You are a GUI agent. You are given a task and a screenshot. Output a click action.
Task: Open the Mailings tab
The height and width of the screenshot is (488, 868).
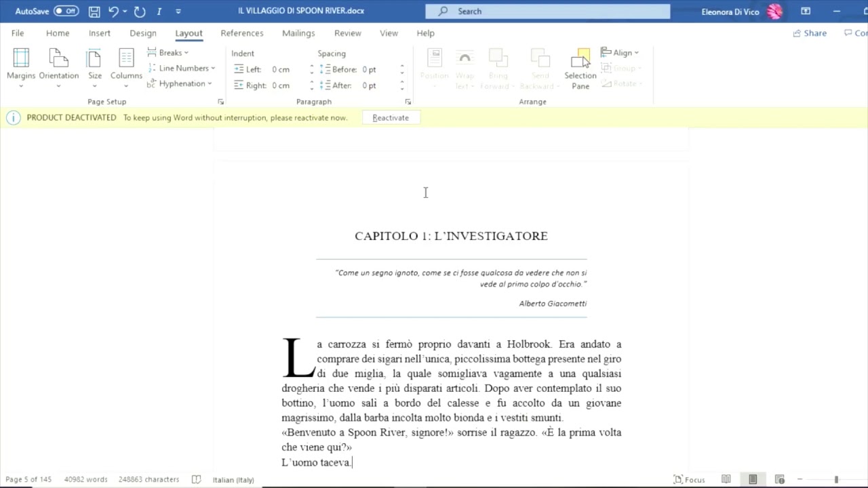298,33
